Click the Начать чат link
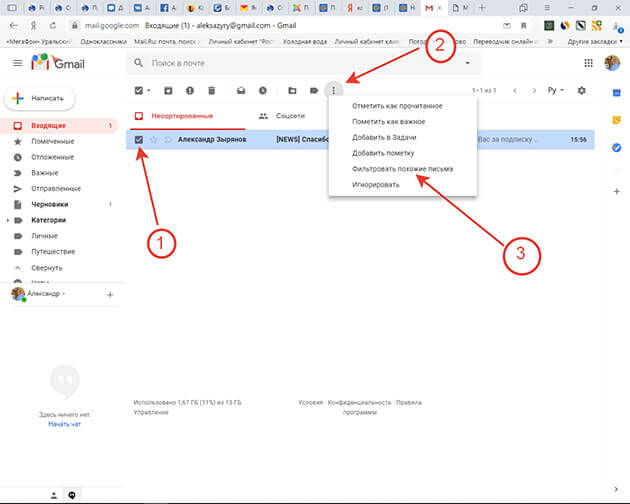 63,425
